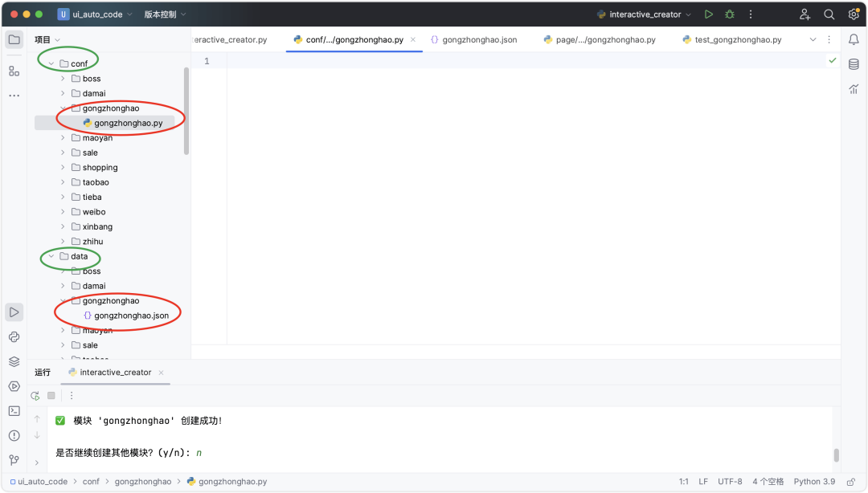The height and width of the screenshot is (493, 868).
Task: Open Code With Me add-user icon
Action: 805,14
